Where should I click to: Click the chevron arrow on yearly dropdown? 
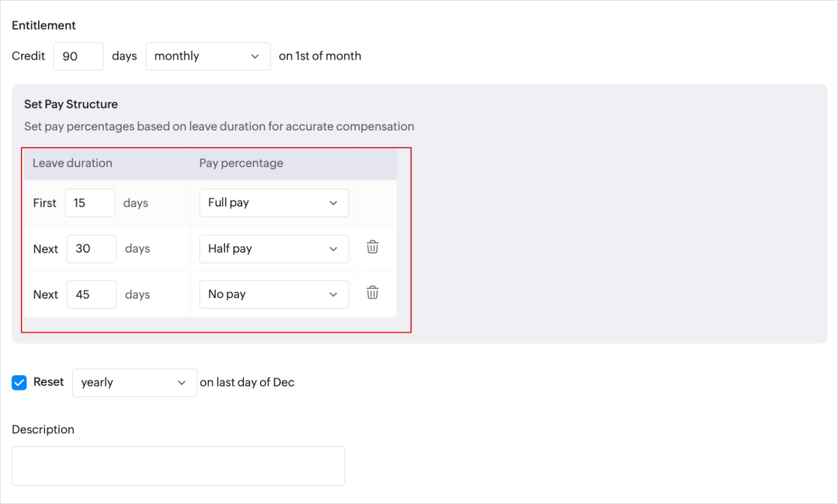(x=181, y=383)
